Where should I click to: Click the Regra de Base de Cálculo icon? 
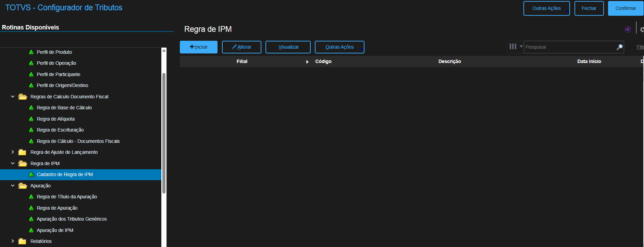[x=31, y=108]
